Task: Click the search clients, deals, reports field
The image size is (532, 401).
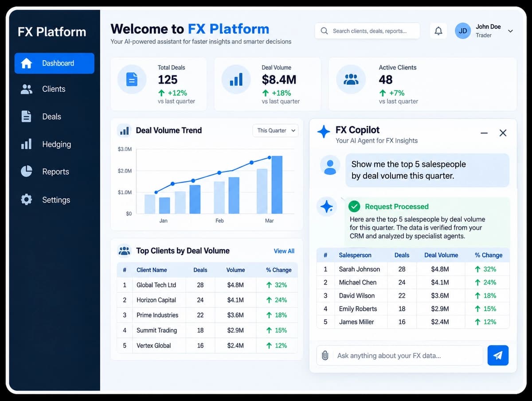Action: (x=368, y=31)
